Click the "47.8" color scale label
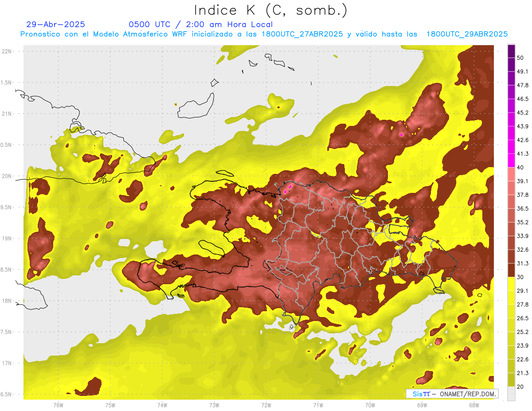532x411 pixels. tap(523, 85)
